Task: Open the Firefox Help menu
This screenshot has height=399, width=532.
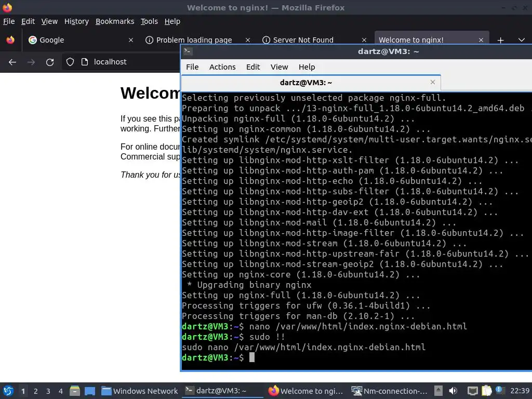Action: pyautogui.click(x=172, y=21)
